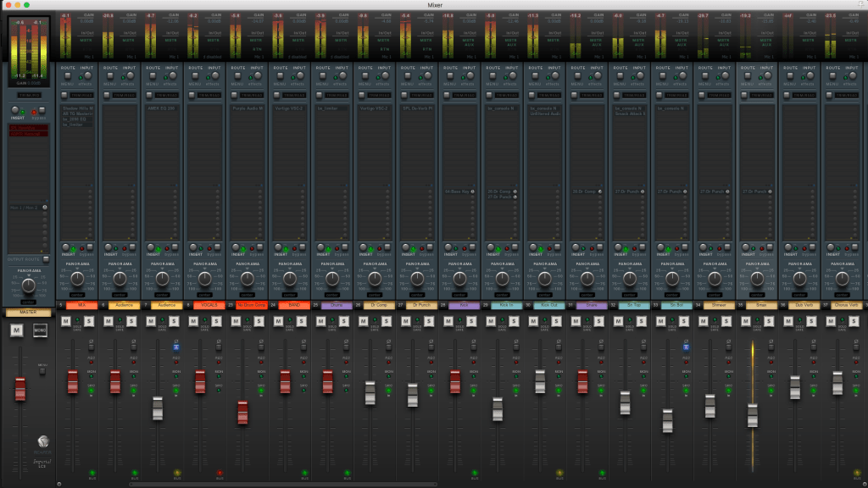
Task: Toggle MONO on the master strip
Action: [40, 330]
